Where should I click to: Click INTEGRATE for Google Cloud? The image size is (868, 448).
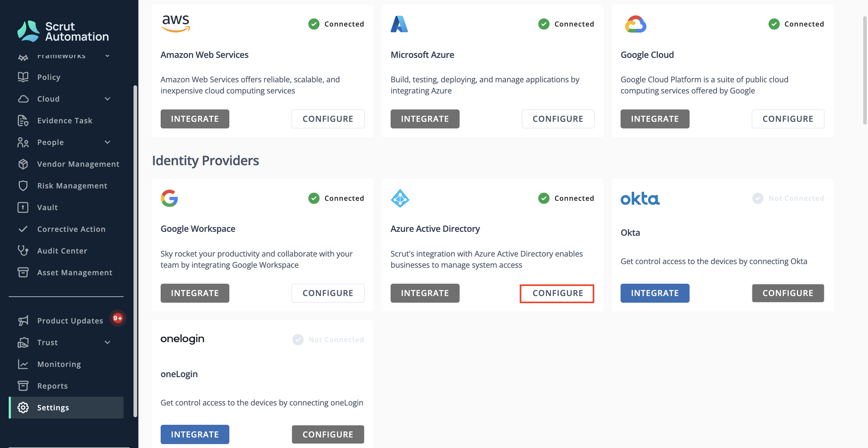(655, 119)
